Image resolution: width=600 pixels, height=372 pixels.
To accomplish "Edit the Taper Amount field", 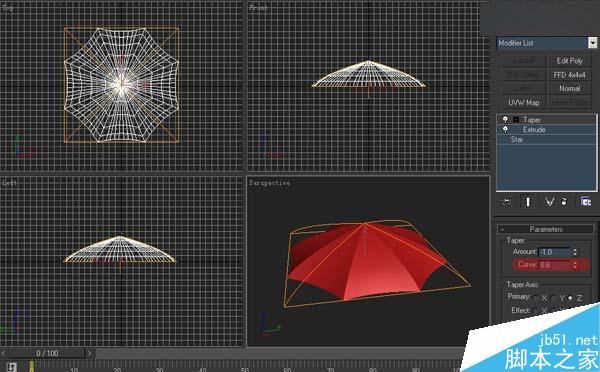I will pos(555,252).
